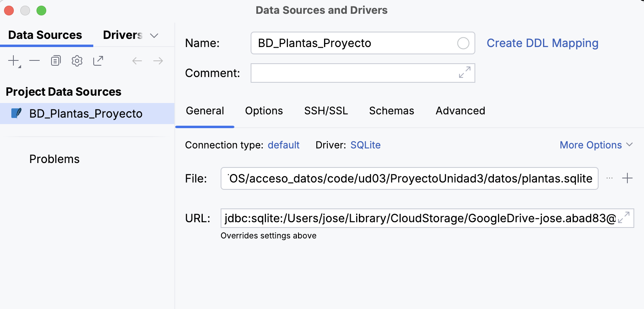Expand the URL field with arrows icon
Screen dimensions: 644x309
[624, 217]
